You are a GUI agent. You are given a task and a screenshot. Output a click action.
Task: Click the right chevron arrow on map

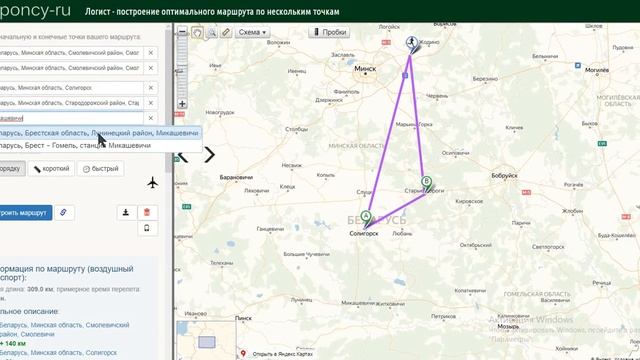210,155
